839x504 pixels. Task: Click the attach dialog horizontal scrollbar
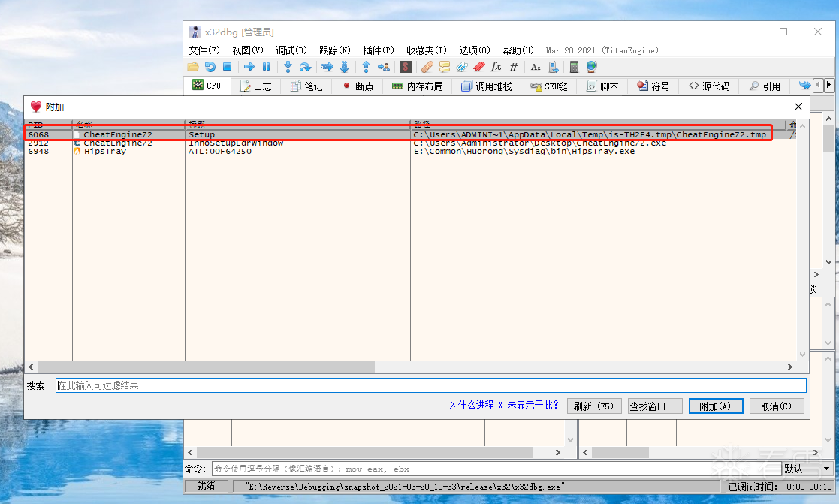(x=206, y=367)
